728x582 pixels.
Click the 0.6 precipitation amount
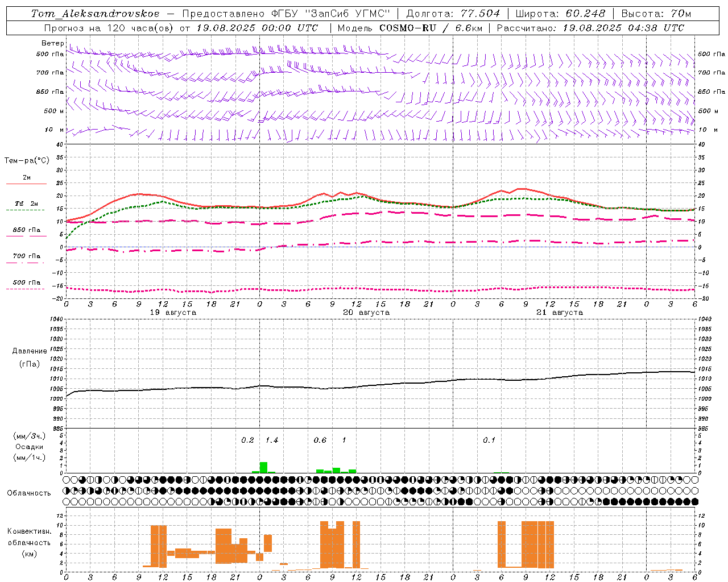(320, 440)
